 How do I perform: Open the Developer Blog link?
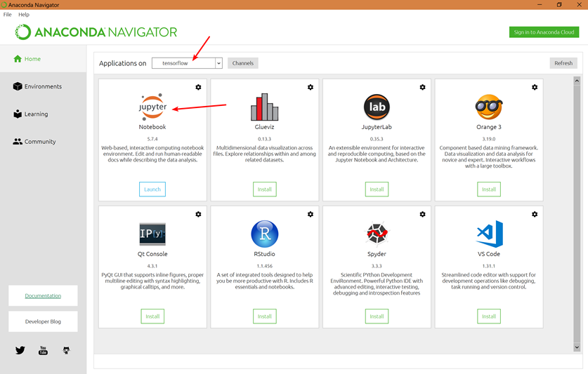pyautogui.click(x=43, y=321)
